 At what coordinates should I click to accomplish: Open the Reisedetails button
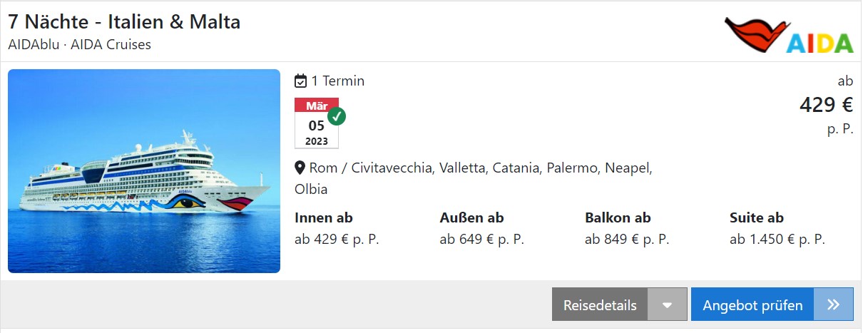pyautogui.click(x=600, y=304)
